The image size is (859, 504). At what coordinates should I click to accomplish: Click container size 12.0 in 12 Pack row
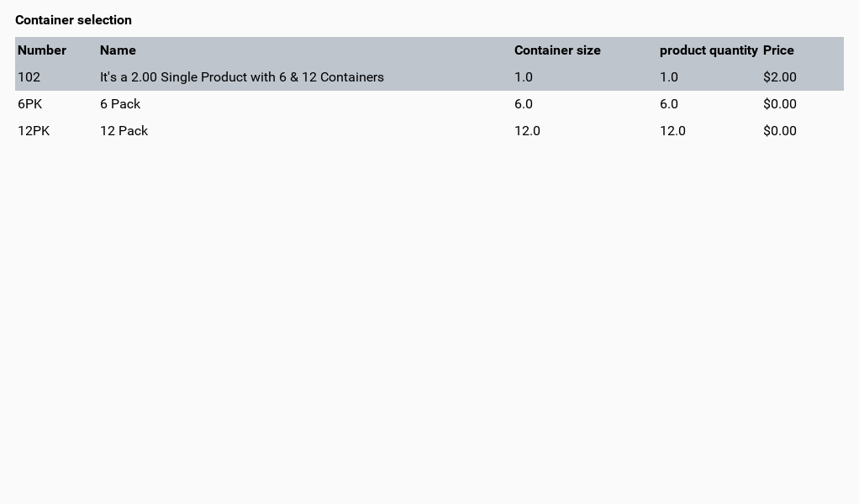pyautogui.click(x=527, y=131)
